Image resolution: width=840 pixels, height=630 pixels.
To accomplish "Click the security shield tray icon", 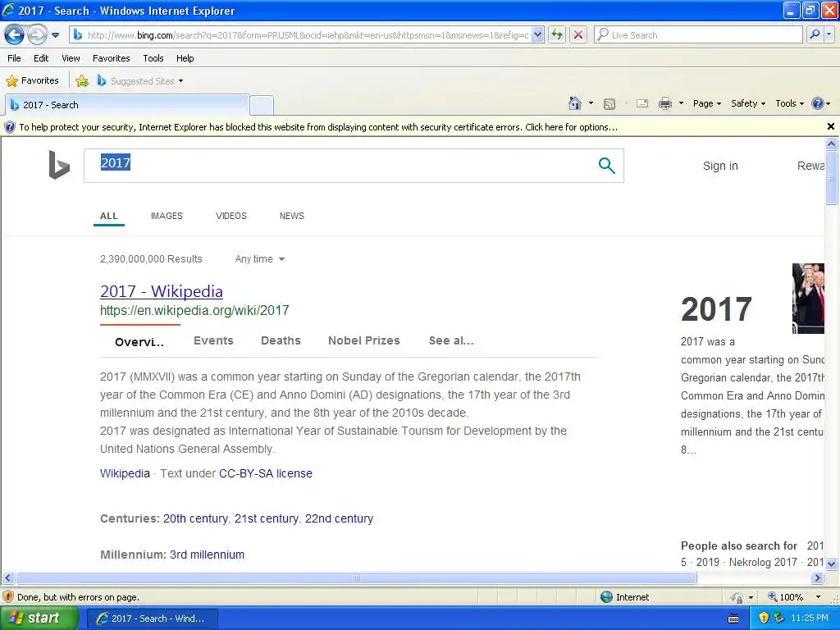I will click(764, 619).
